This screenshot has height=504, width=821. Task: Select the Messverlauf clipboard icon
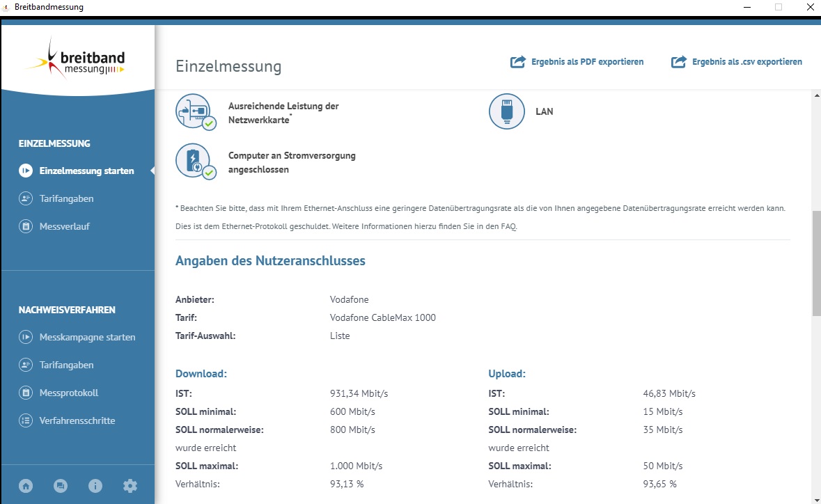[25, 226]
